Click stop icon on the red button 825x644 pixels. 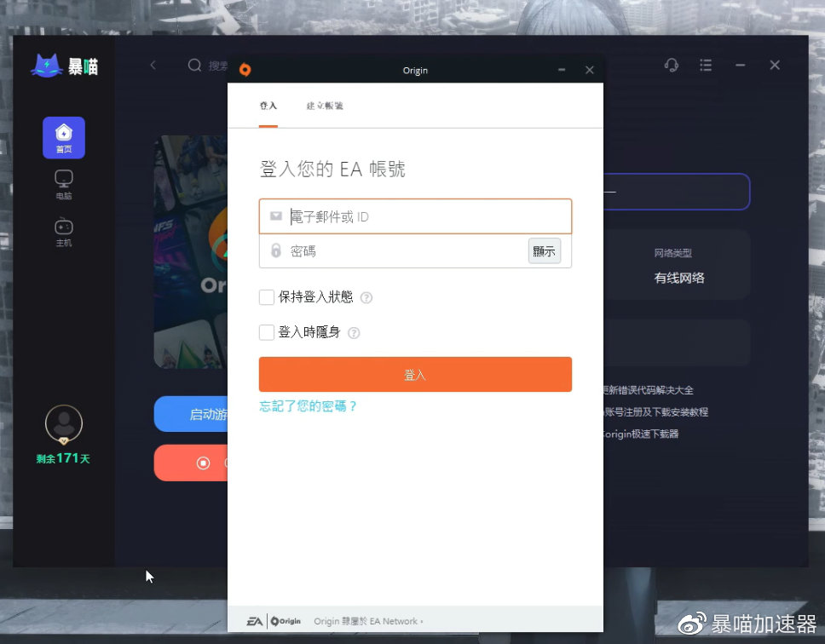[x=203, y=463]
